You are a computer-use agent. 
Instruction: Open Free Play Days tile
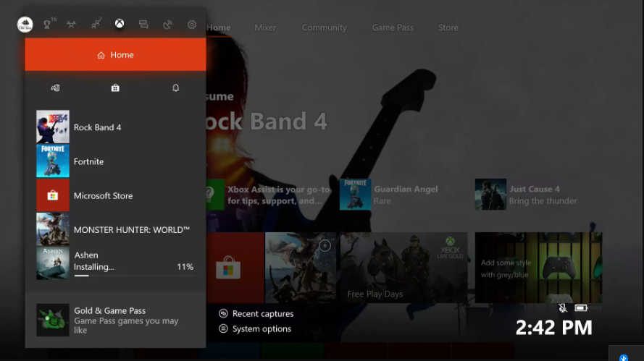pyautogui.click(x=403, y=268)
